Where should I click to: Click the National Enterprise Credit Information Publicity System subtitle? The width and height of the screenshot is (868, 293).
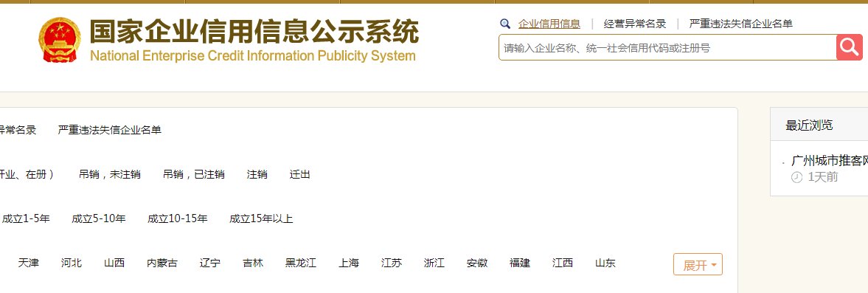pos(252,56)
